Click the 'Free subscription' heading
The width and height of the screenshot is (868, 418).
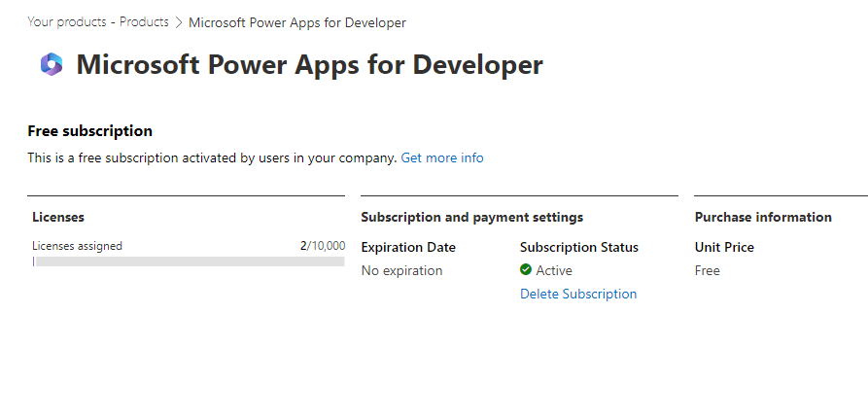(89, 131)
